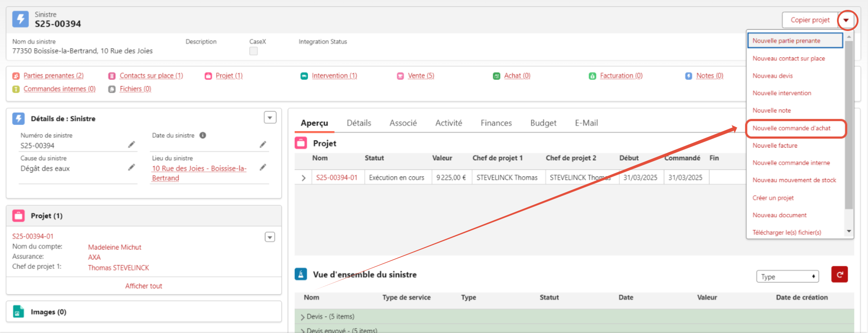Select Nouveau contact sur place menu item
868x333 pixels.
[x=795, y=59]
